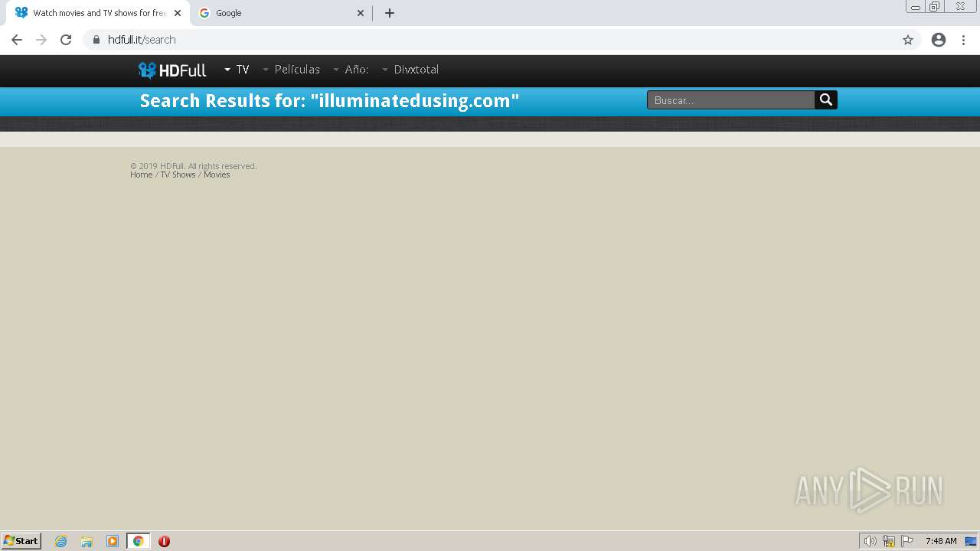Viewport: 980px width, 551px height.
Task: Expand the Año: dropdown menu
Action: pos(351,70)
